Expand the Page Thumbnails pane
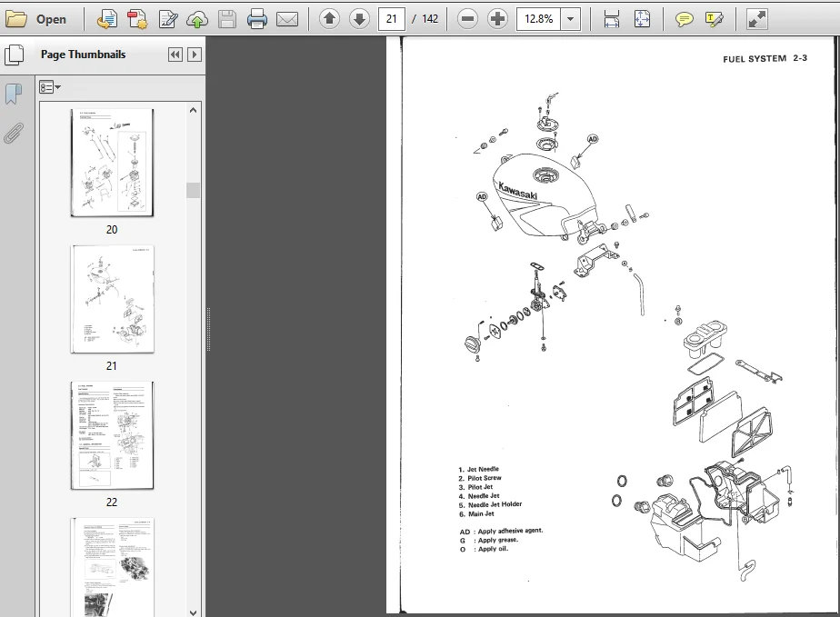This screenshot has height=617, width=840. [195, 55]
